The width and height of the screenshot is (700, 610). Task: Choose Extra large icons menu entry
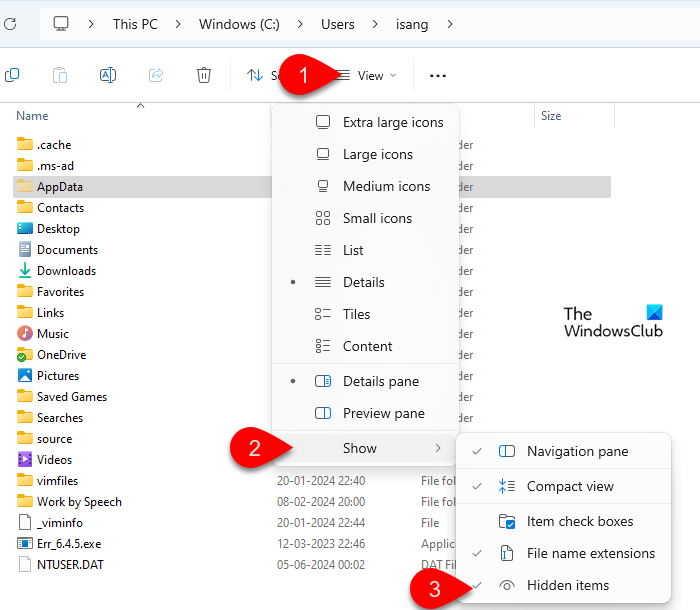365,122
